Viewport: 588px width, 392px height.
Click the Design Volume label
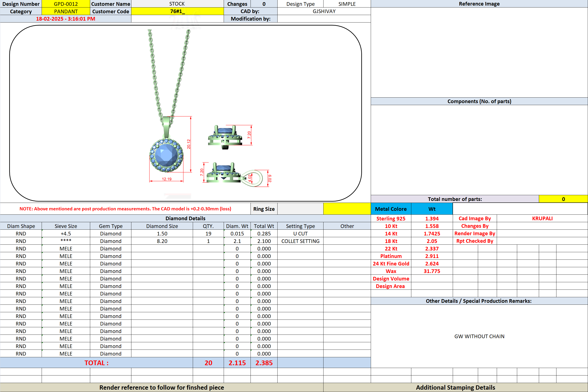click(391, 279)
